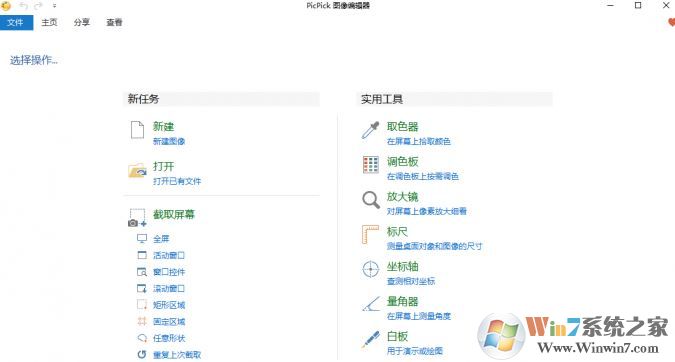The width and height of the screenshot is (675, 362).
Task: Launch the 量角器 tool link
Action: [403, 301]
